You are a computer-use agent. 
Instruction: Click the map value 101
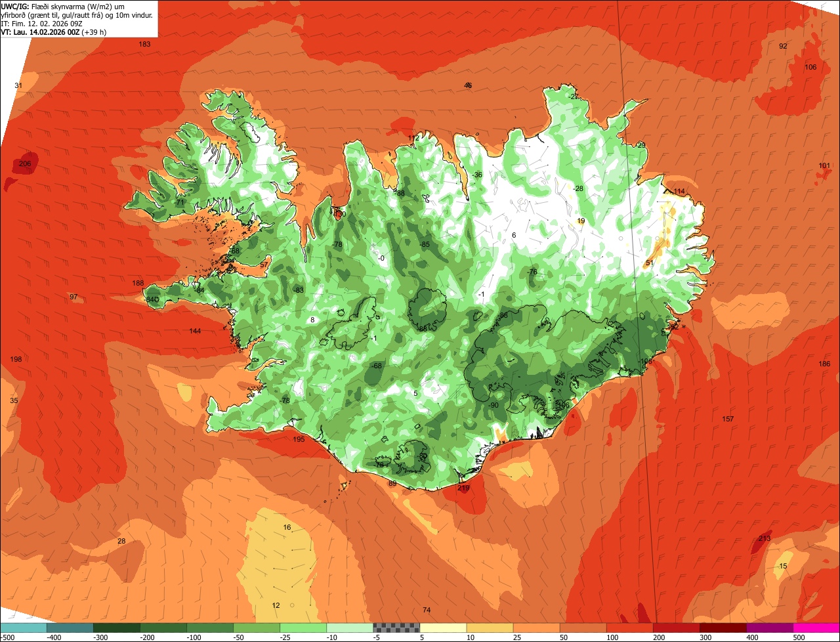coord(824,165)
